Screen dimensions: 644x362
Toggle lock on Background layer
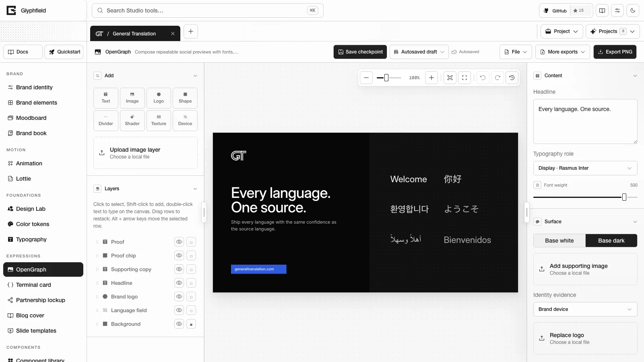click(x=191, y=324)
